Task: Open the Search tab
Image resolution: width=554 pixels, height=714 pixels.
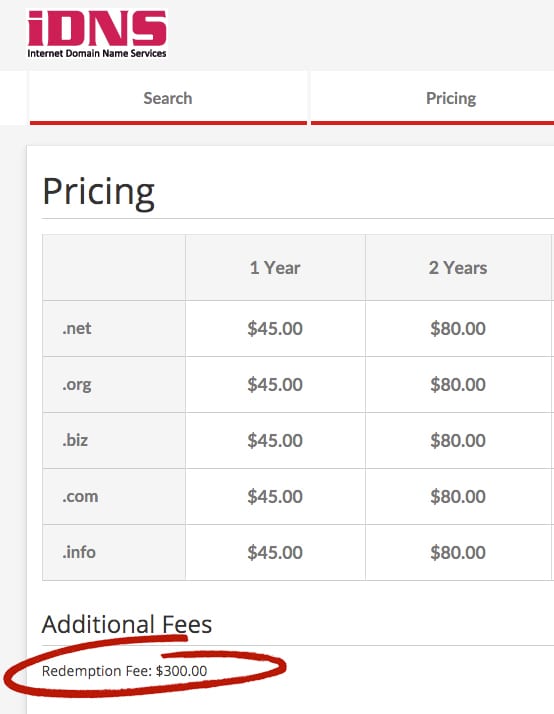Action: pyautogui.click(x=168, y=98)
